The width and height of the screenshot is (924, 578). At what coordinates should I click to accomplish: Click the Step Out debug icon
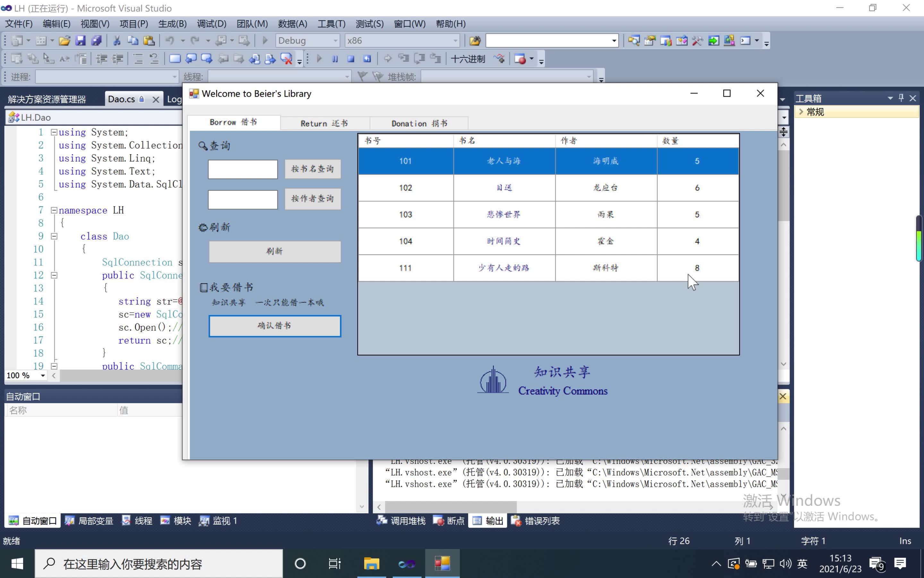[436, 59]
